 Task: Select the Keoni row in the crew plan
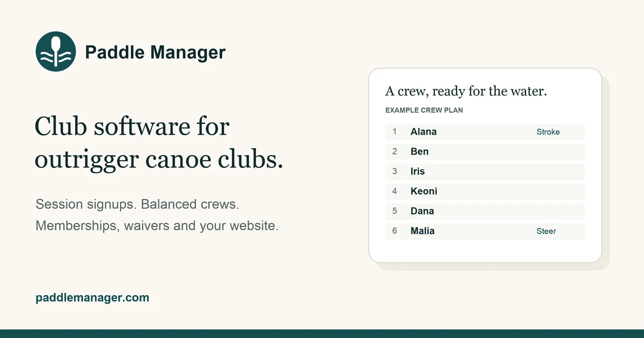tap(485, 192)
